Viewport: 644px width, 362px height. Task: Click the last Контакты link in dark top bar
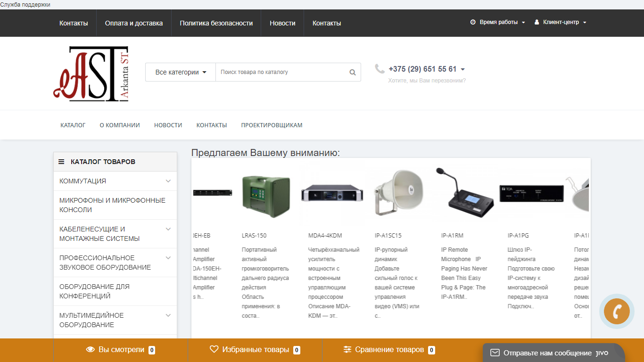(x=327, y=23)
